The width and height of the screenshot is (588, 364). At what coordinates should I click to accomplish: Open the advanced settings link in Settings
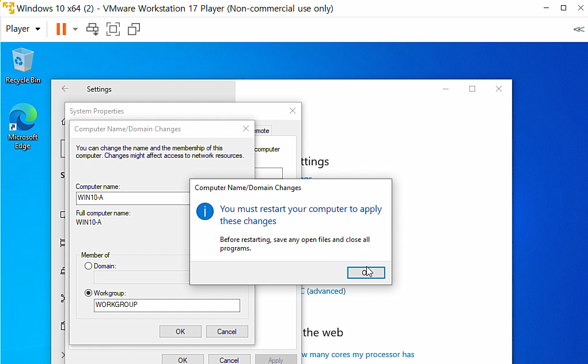click(324, 291)
